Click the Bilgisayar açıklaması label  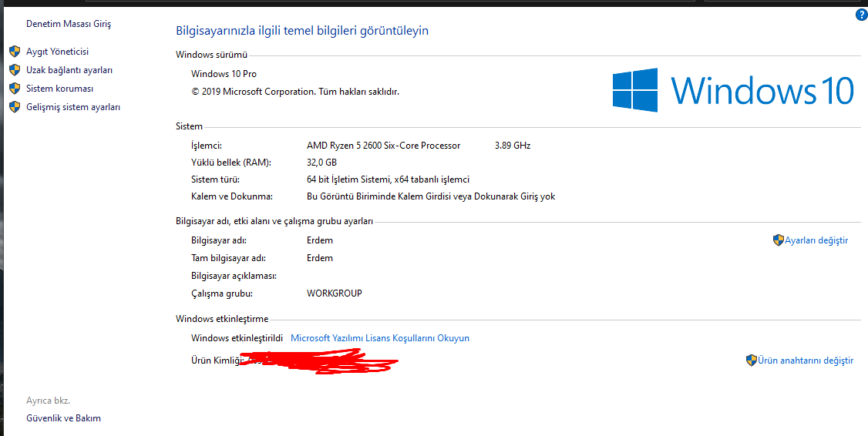(234, 276)
